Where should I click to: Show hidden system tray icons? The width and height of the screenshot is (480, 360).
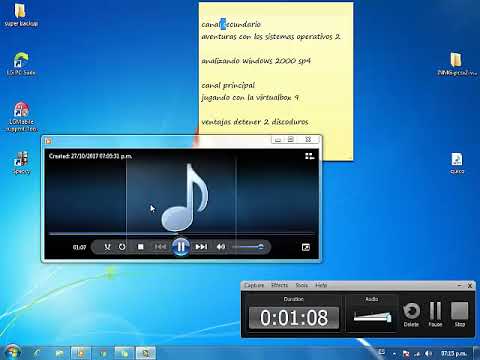[394, 354]
